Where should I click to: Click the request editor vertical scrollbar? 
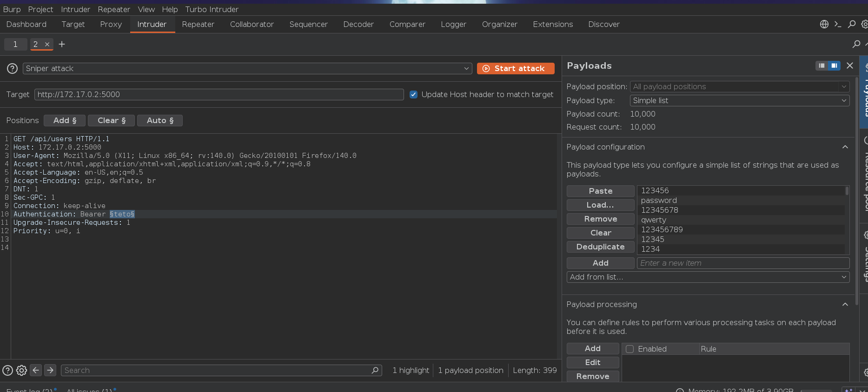coord(559,246)
